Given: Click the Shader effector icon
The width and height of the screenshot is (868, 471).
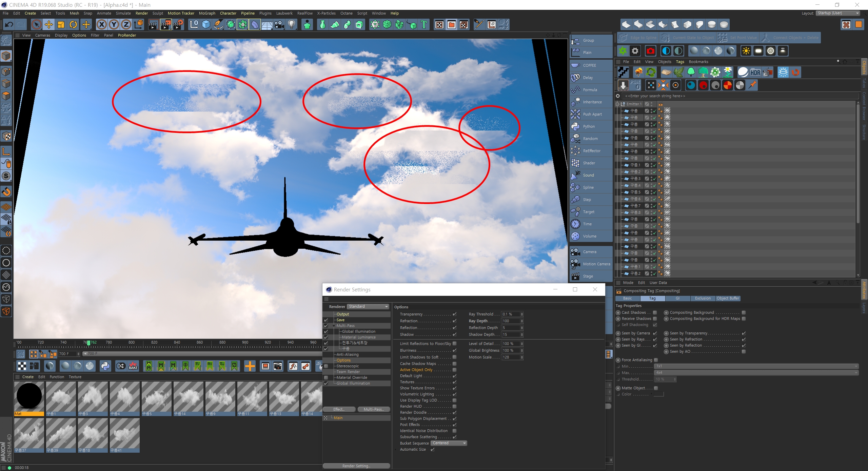Looking at the screenshot, I should click(x=575, y=163).
